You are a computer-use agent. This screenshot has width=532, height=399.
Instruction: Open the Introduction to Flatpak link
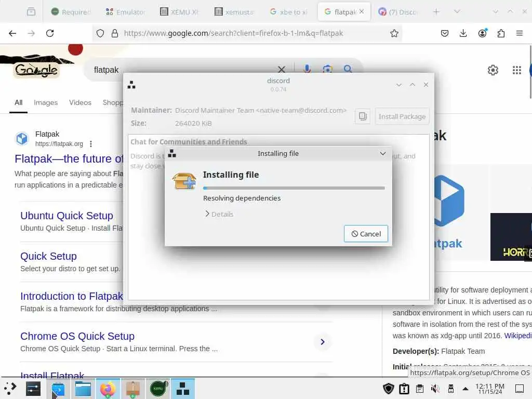pyautogui.click(x=71, y=296)
